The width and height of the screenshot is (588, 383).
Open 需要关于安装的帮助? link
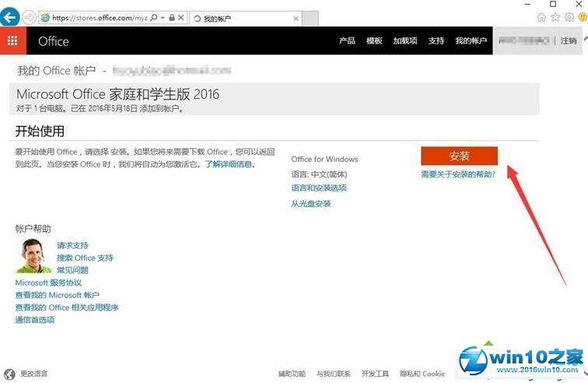pos(458,174)
